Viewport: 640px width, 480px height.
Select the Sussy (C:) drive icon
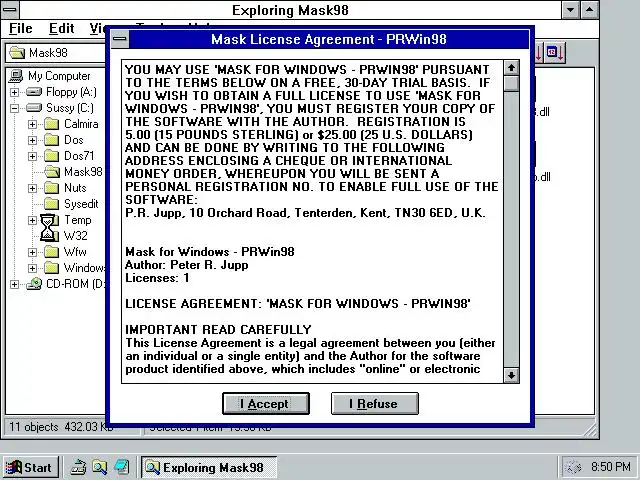point(33,108)
